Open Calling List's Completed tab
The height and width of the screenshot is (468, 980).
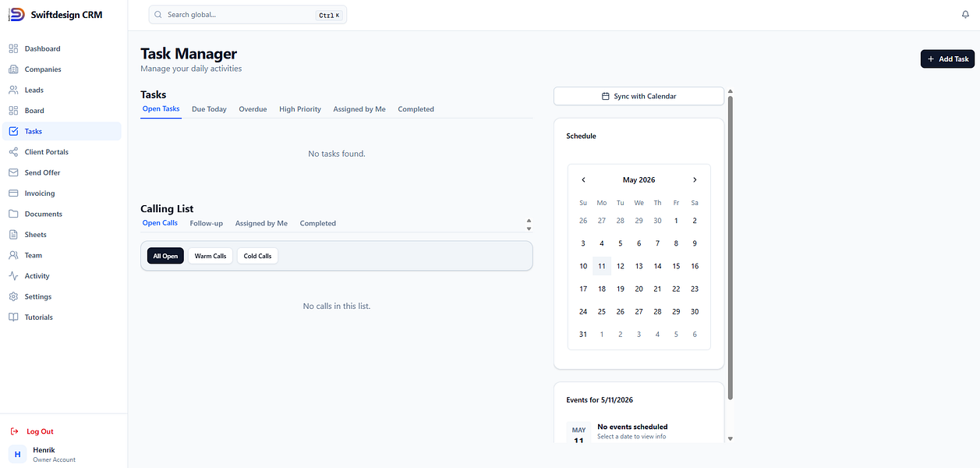[x=318, y=223]
